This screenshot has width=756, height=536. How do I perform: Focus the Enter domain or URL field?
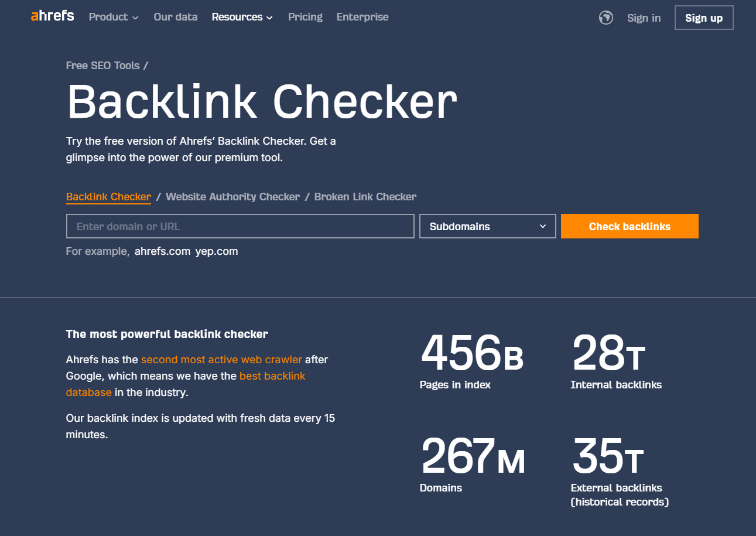(240, 226)
